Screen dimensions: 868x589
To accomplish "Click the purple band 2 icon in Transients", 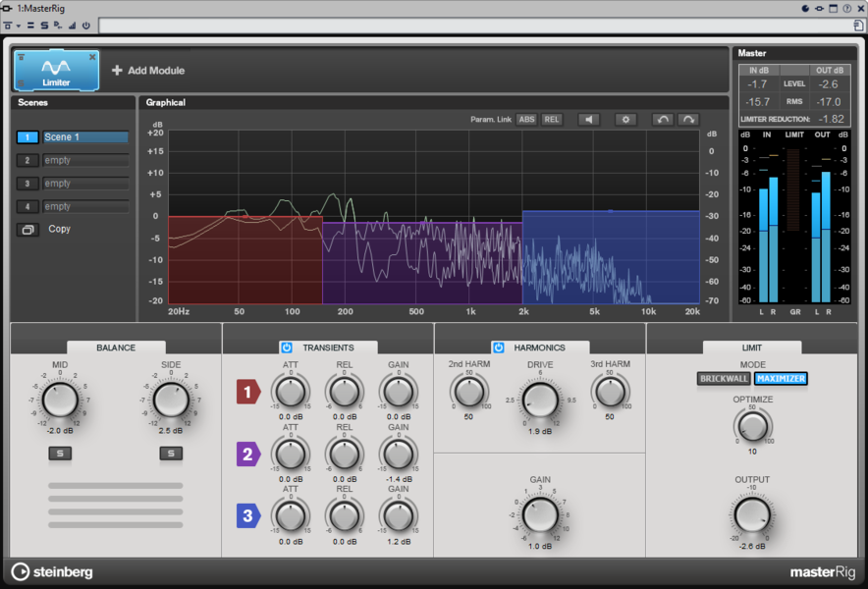I will 248,454.
